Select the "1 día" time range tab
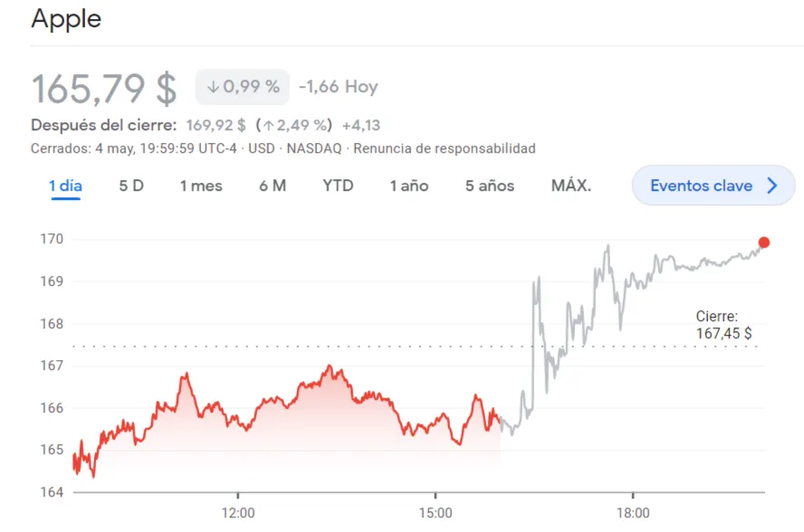The image size is (804, 532). coord(65,185)
